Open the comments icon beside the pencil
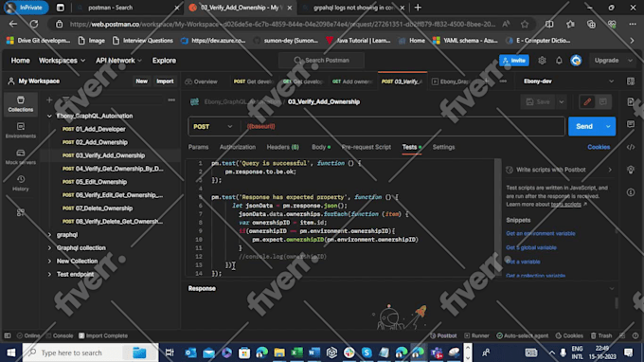Image resolution: width=644 pixels, height=362 pixels. [x=603, y=102]
